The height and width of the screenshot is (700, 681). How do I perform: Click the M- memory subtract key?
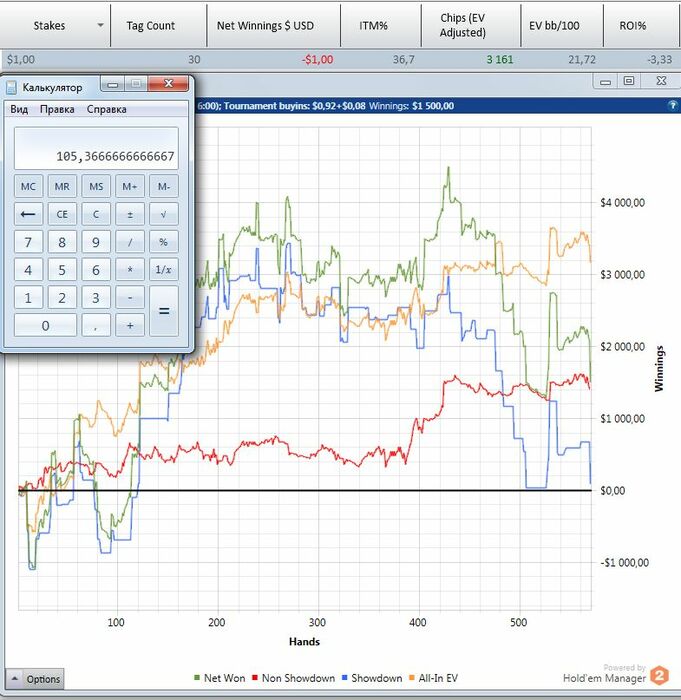[x=164, y=186]
